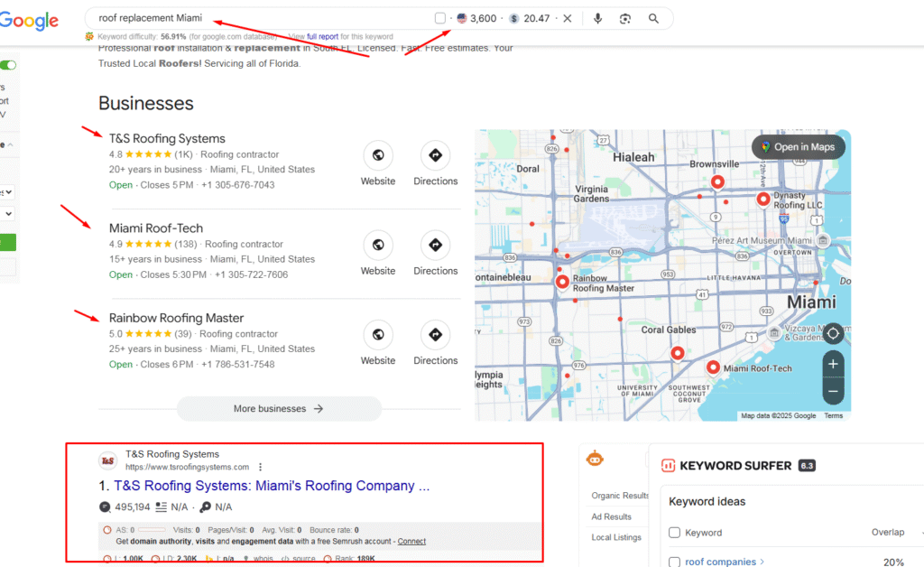
Task: Click the More businesses button
Action: point(279,408)
